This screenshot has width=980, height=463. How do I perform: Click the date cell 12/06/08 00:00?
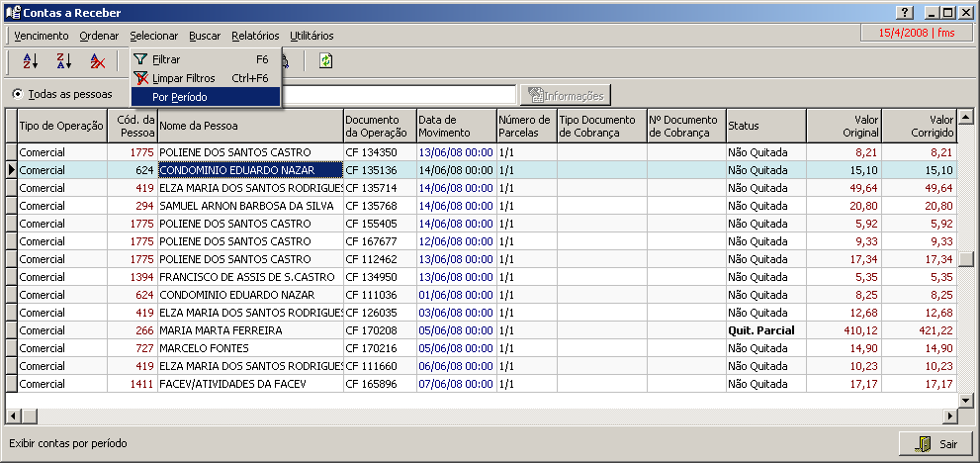click(x=457, y=241)
